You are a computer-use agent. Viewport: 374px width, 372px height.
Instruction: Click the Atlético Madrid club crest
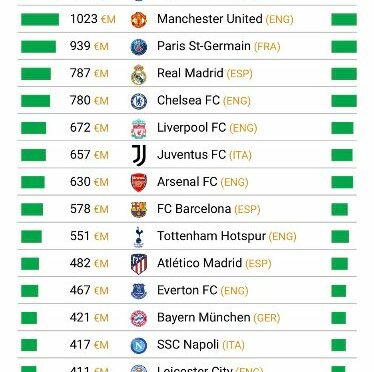coord(139,264)
